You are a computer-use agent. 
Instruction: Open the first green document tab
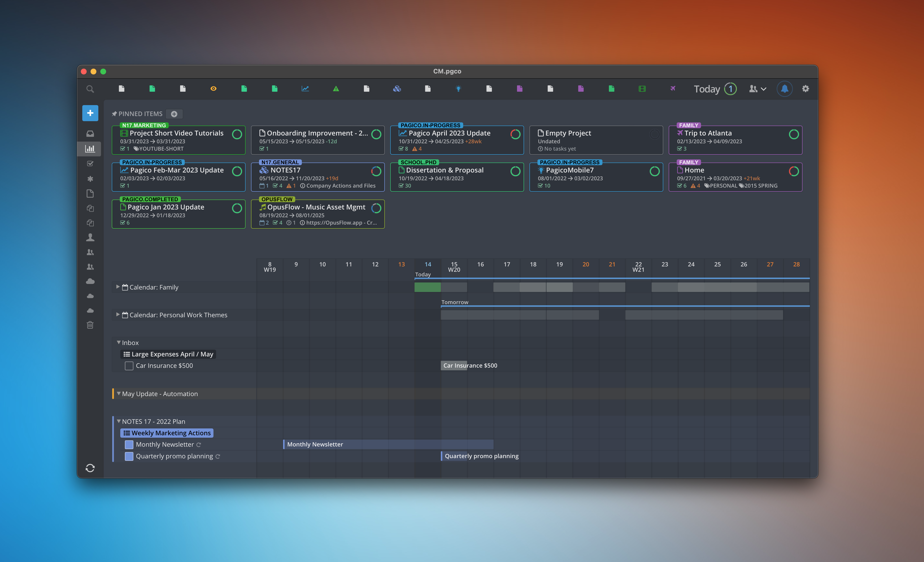152,89
